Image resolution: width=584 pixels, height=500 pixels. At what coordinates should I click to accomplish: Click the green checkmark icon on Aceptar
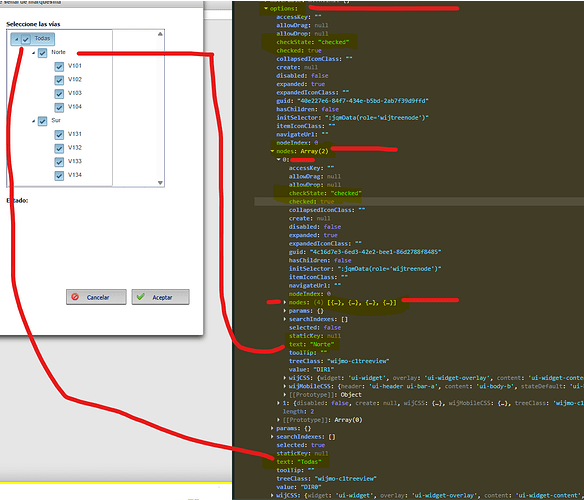(x=140, y=297)
